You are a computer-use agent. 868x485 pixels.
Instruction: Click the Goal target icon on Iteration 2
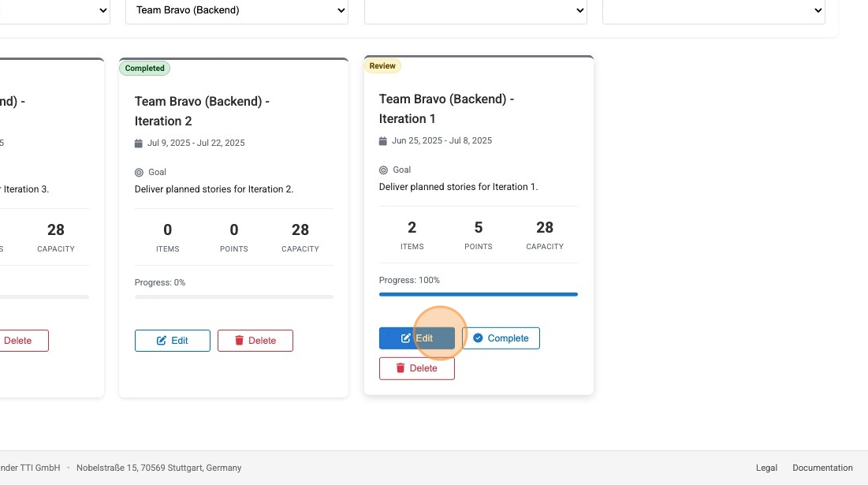coord(139,172)
